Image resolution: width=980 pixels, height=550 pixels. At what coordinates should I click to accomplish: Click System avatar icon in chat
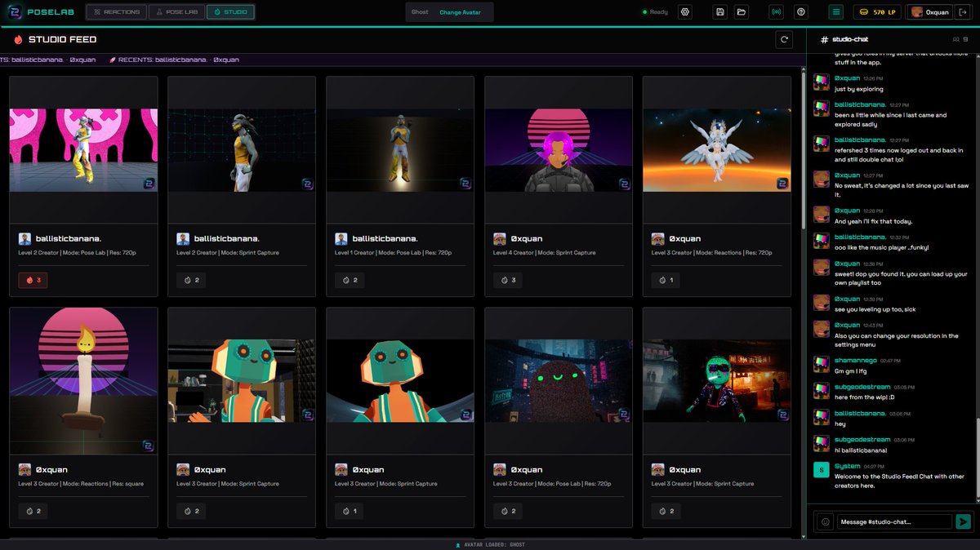point(821,471)
